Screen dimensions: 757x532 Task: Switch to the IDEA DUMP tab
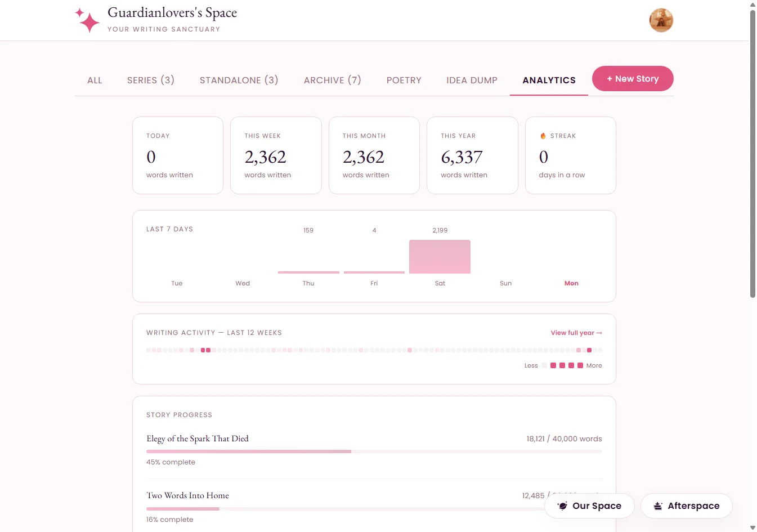472,80
